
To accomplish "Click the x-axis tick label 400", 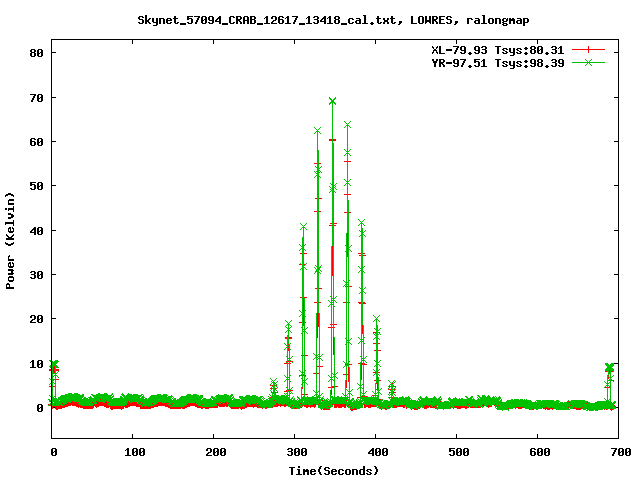I will click(378, 452).
